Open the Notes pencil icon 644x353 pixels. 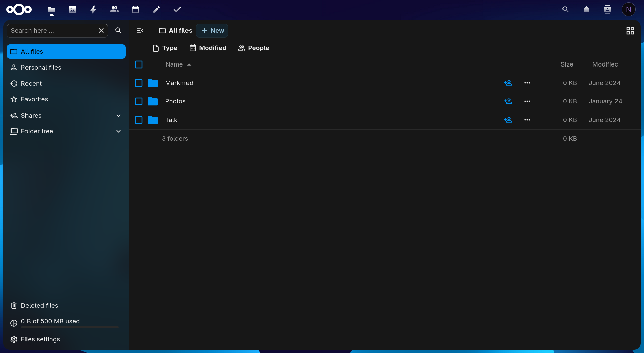156,9
